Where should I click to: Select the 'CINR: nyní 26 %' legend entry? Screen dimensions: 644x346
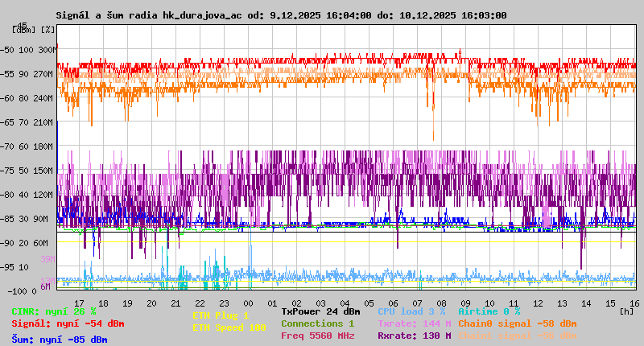click(x=54, y=311)
